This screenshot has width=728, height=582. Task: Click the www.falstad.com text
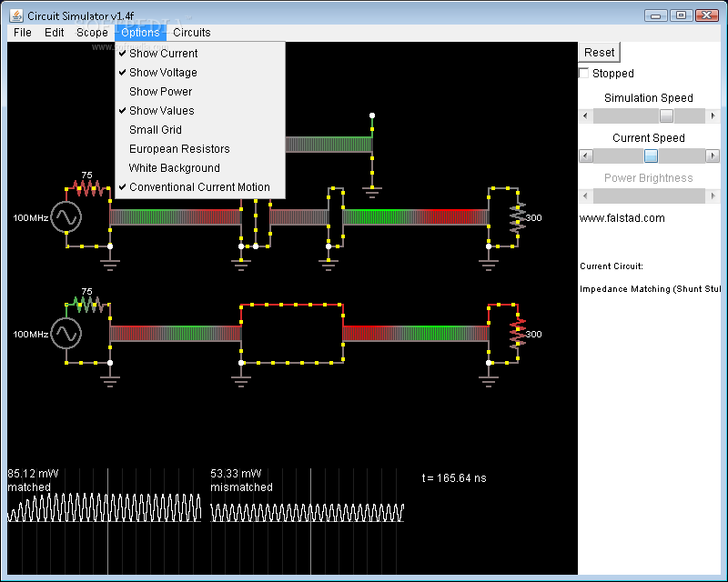tap(622, 218)
